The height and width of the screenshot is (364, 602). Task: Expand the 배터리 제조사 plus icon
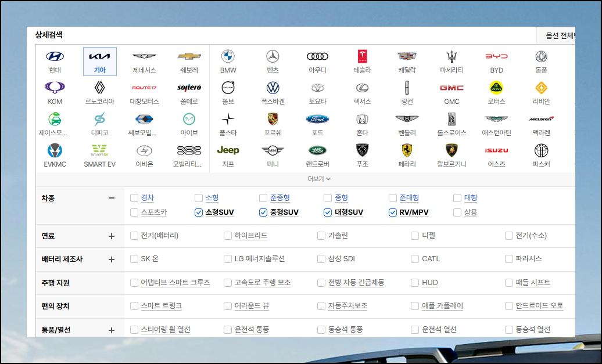[112, 260]
